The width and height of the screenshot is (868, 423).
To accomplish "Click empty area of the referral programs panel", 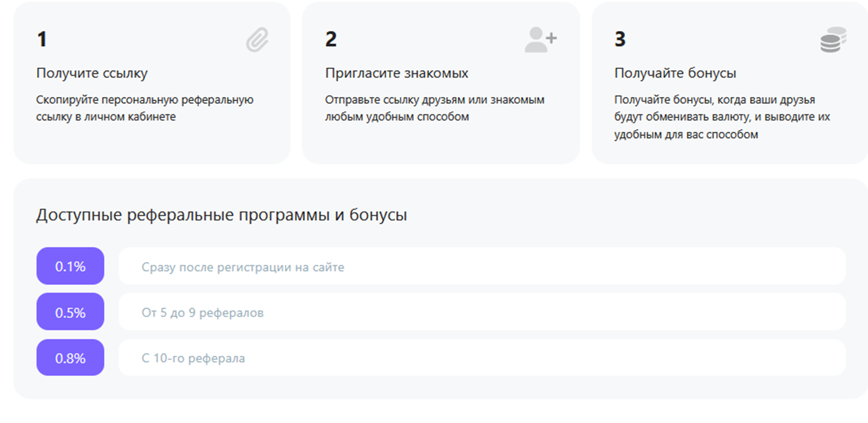I will pyautogui.click(x=627, y=215).
